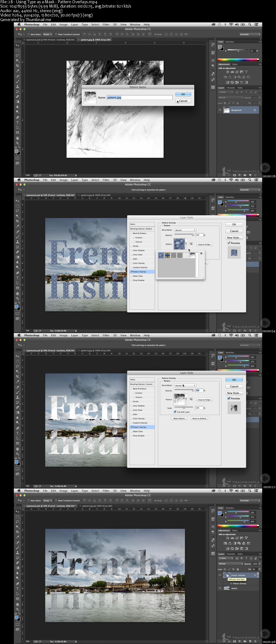Click the Name field containing pattern.jpg
The image size is (276, 644).
point(140,98)
